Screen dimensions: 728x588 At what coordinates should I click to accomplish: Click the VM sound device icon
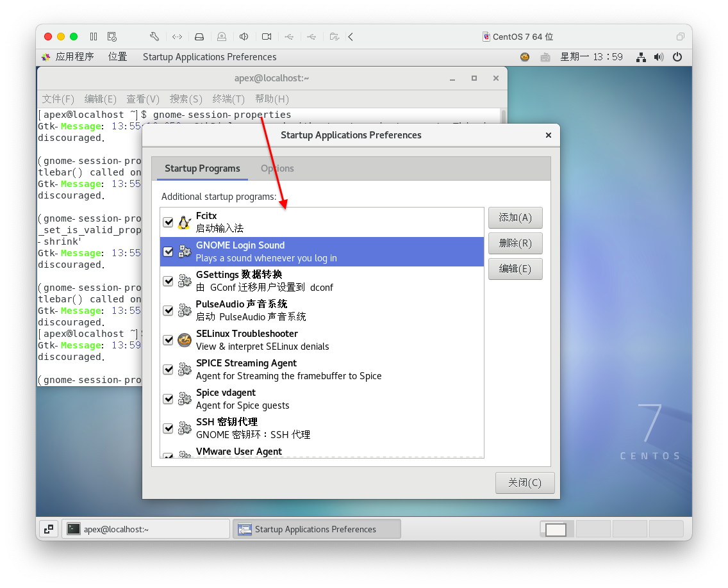click(x=244, y=37)
